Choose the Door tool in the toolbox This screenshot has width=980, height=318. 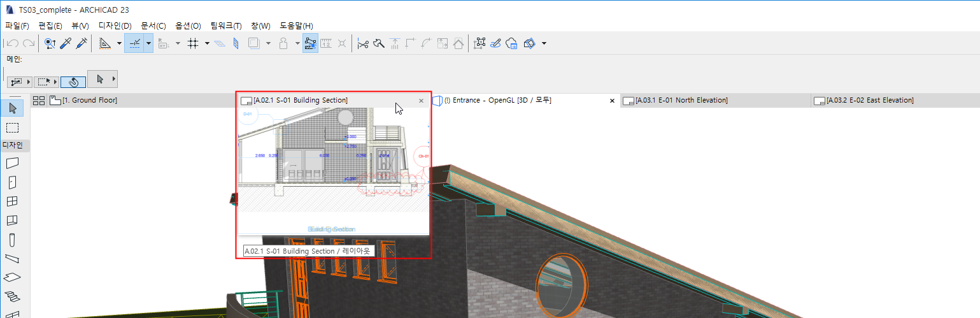click(12, 182)
